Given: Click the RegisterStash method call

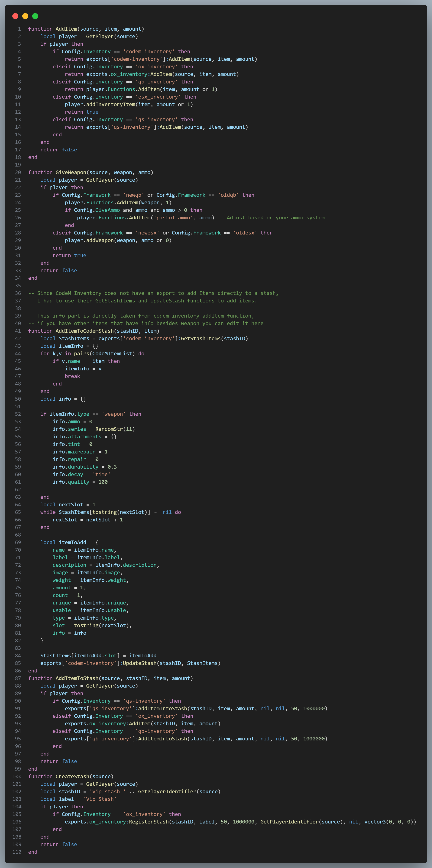Looking at the screenshot, I should [148, 821].
